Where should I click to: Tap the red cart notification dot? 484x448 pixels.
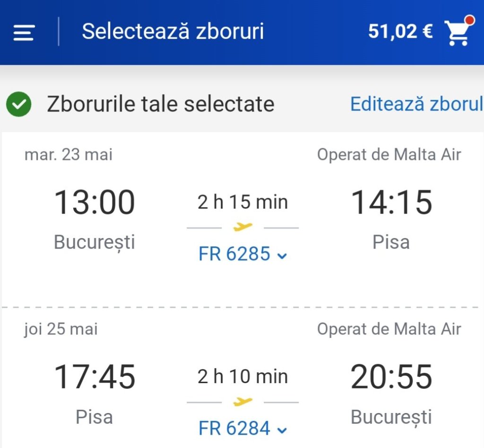pos(469,20)
